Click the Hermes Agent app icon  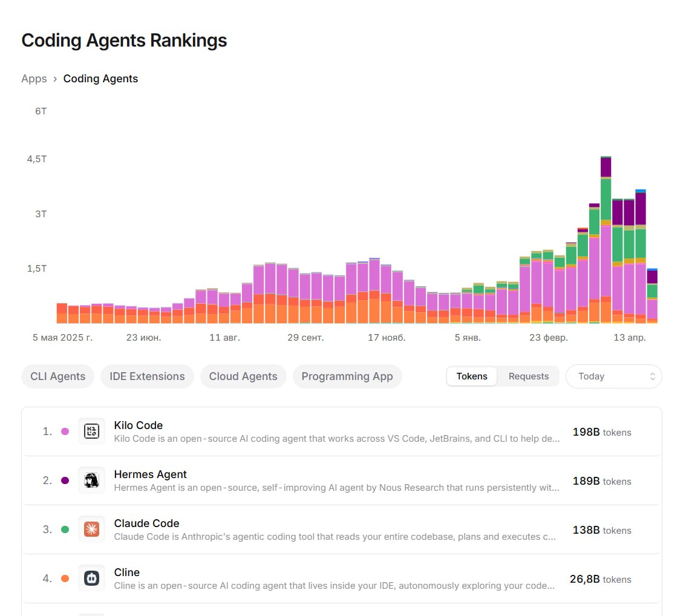click(91, 480)
